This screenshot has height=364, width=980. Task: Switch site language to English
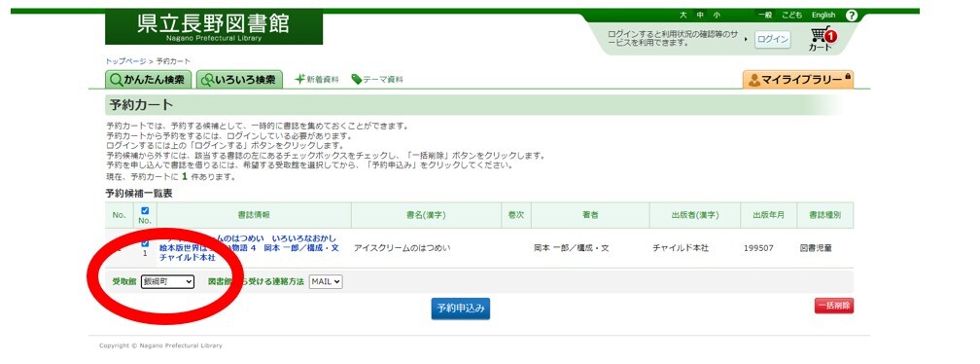pyautogui.click(x=823, y=15)
